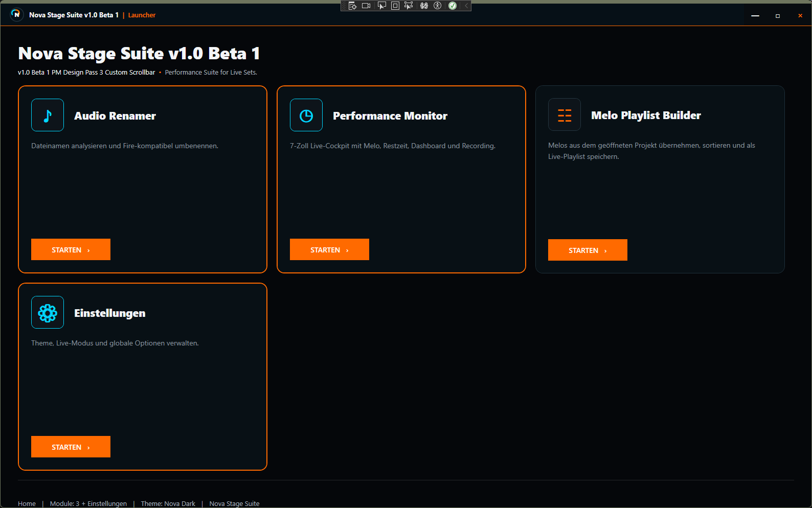The image size is (812, 508).
Task: Open binding failures braces icon
Action: [x=424, y=6]
